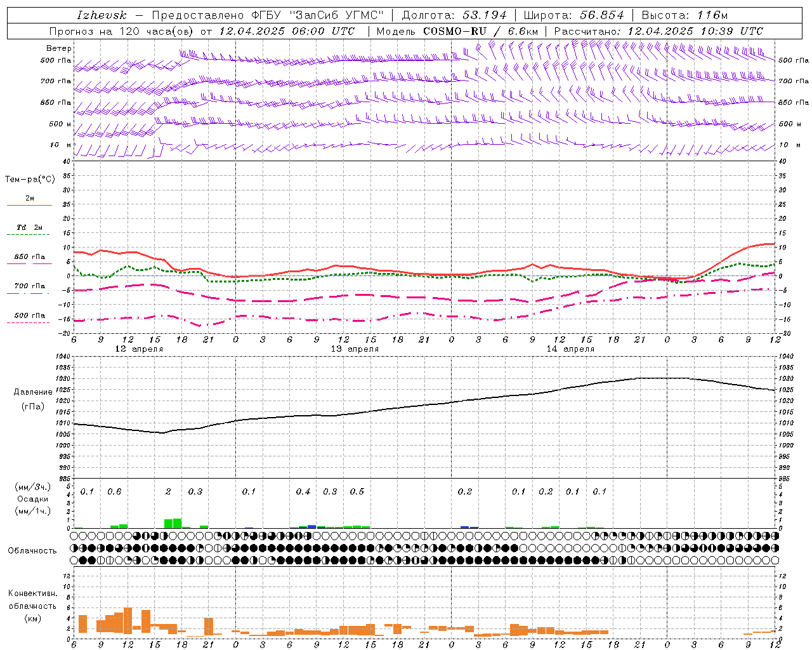
Task: Click the '2м' temperature legend entry
Action: pos(30,199)
